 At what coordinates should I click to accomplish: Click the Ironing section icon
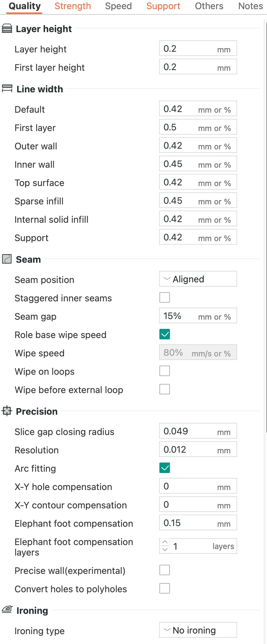pyautogui.click(x=7, y=610)
